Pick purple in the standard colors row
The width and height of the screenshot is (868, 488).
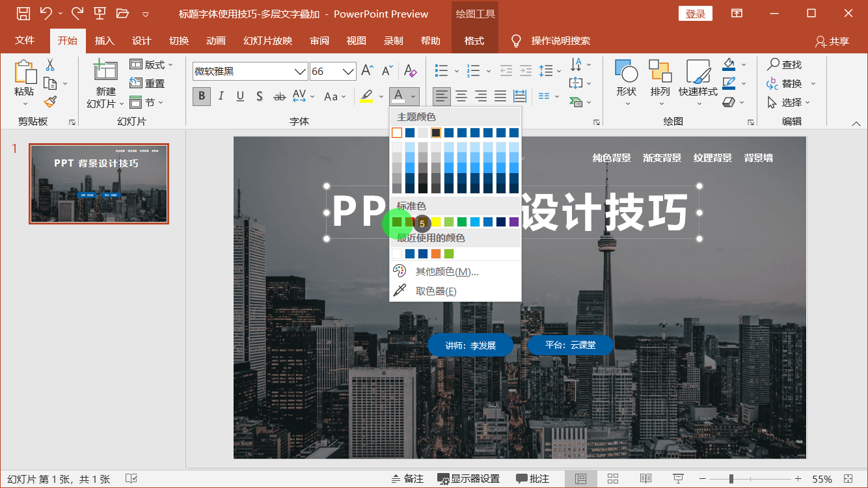pyautogui.click(x=514, y=222)
